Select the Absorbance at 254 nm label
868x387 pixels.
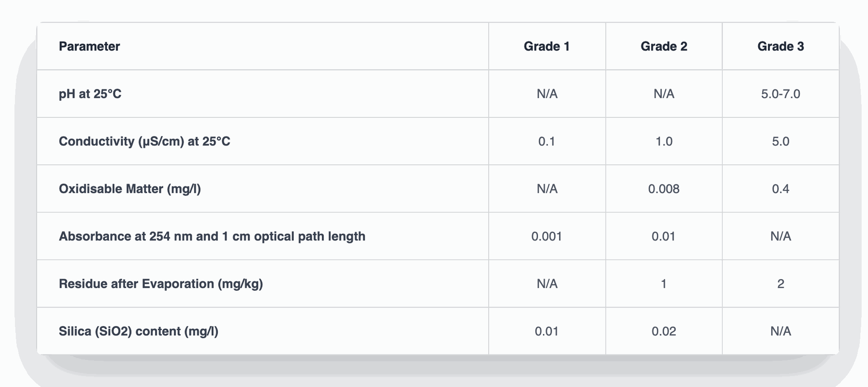(212, 236)
